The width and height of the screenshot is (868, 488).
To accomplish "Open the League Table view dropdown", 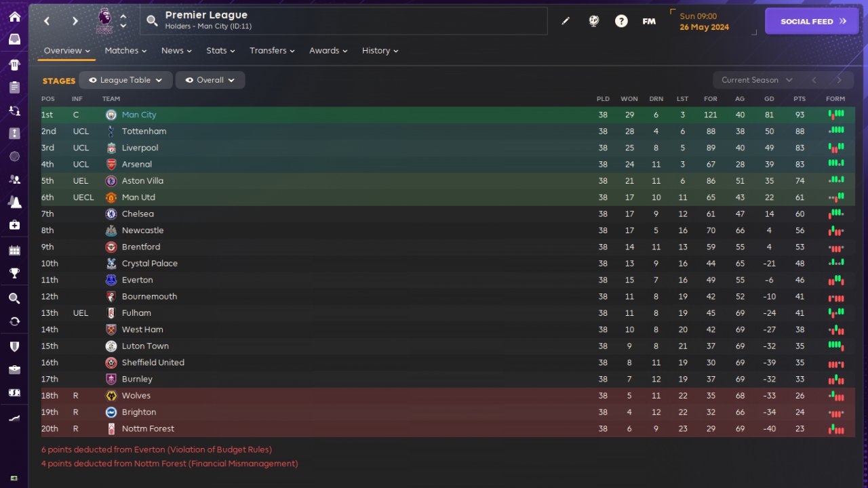I will point(125,80).
